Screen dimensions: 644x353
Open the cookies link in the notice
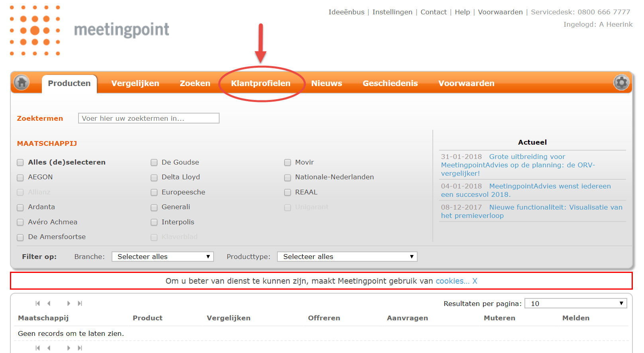[x=452, y=281]
